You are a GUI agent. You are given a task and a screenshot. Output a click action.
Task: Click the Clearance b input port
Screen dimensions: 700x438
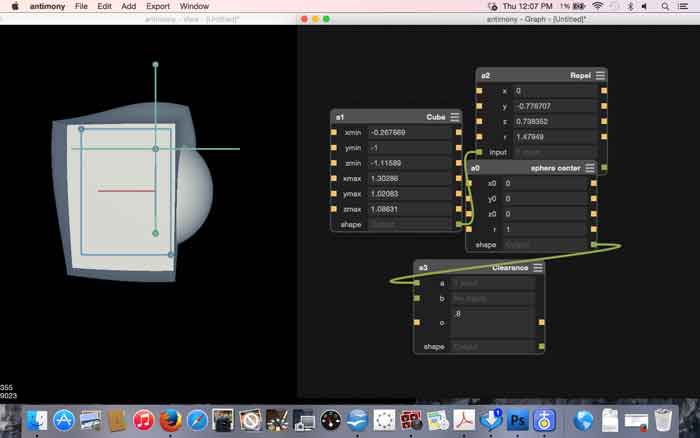[417, 298]
